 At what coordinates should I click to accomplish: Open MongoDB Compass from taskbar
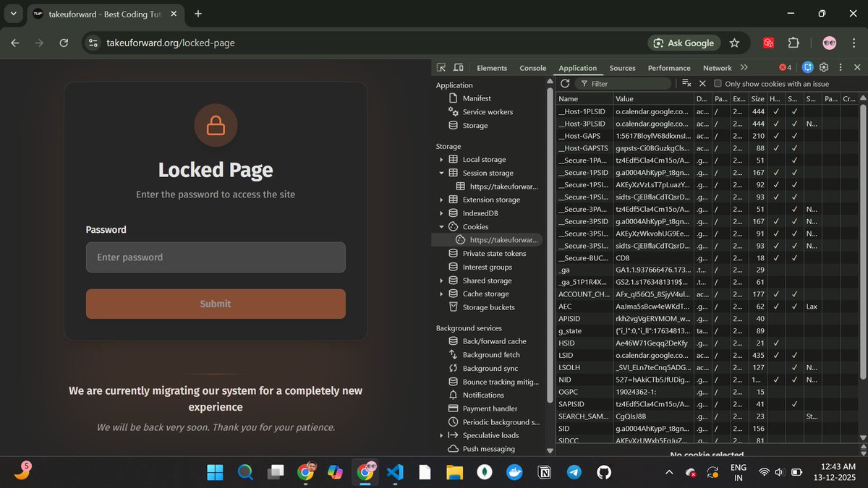click(x=484, y=472)
